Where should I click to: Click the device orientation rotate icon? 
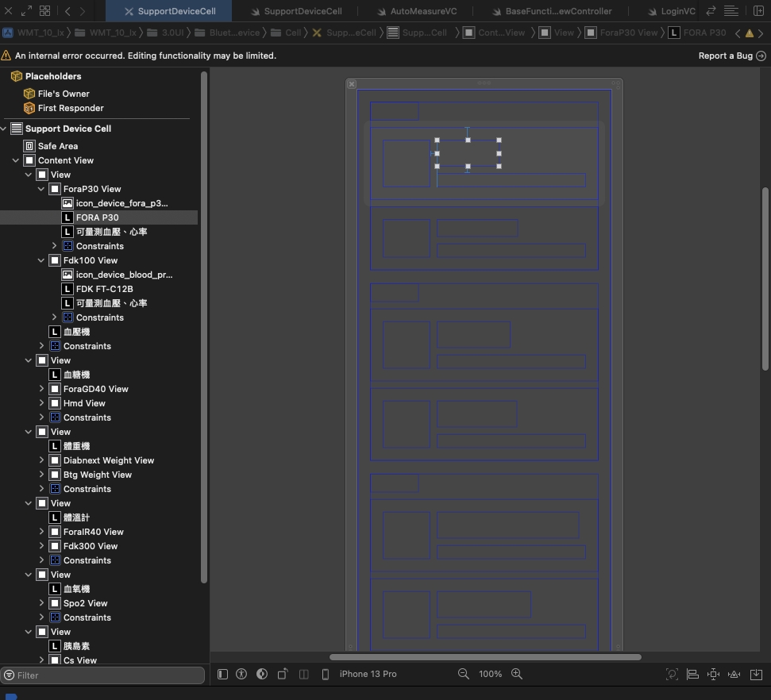tap(283, 674)
